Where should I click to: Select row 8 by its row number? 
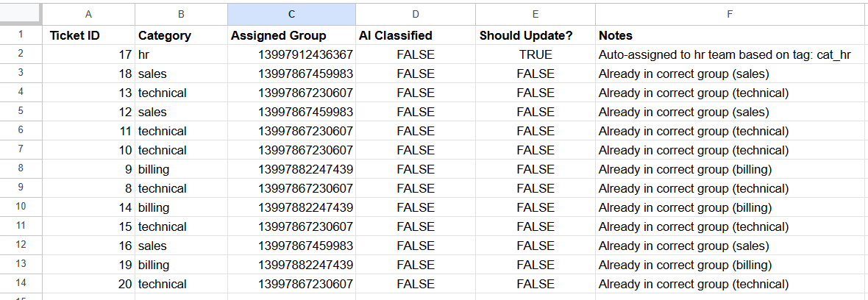point(21,169)
